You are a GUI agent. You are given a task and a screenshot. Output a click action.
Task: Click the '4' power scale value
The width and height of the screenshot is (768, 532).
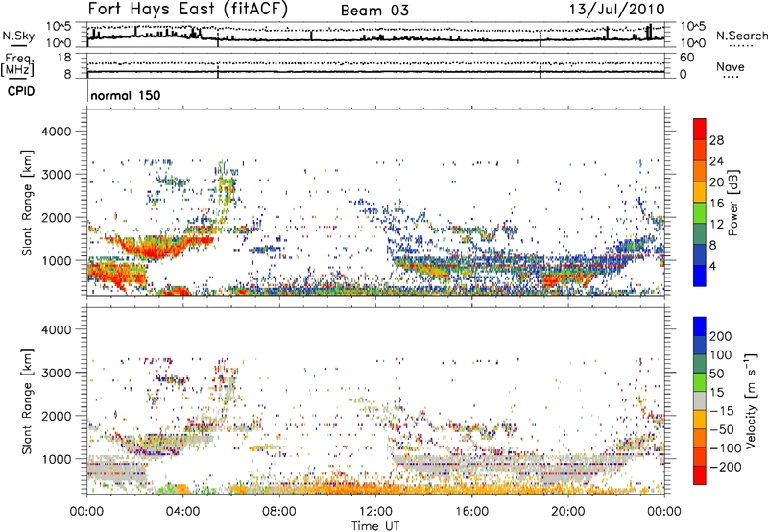click(712, 266)
